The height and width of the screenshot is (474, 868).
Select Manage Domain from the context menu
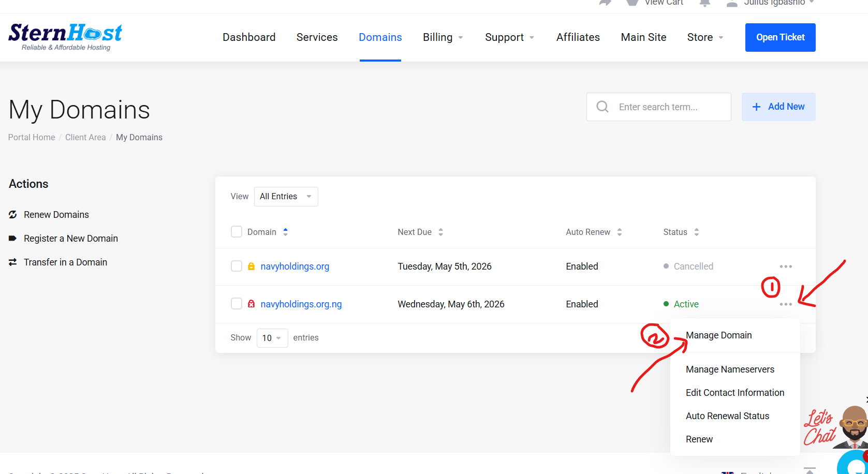coord(718,335)
